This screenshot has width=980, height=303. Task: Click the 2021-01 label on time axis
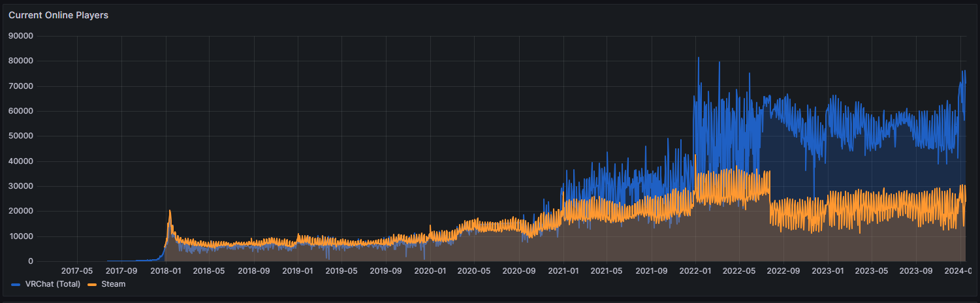click(x=563, y=270)
